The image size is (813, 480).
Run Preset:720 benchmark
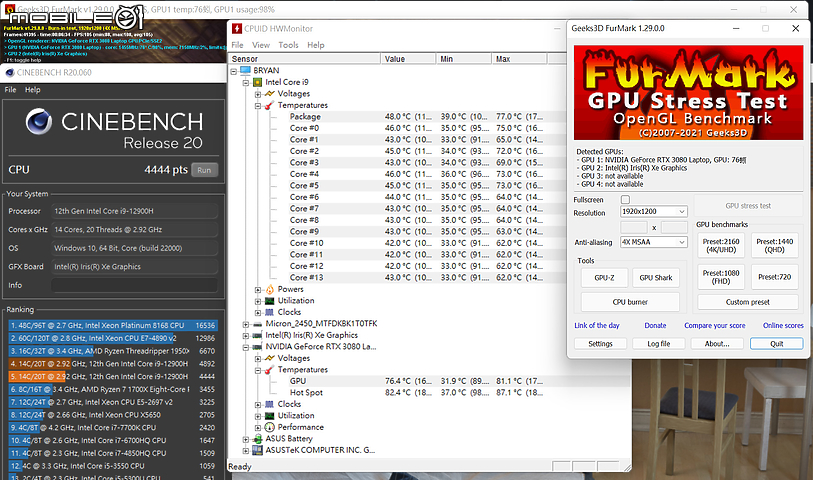775,277
